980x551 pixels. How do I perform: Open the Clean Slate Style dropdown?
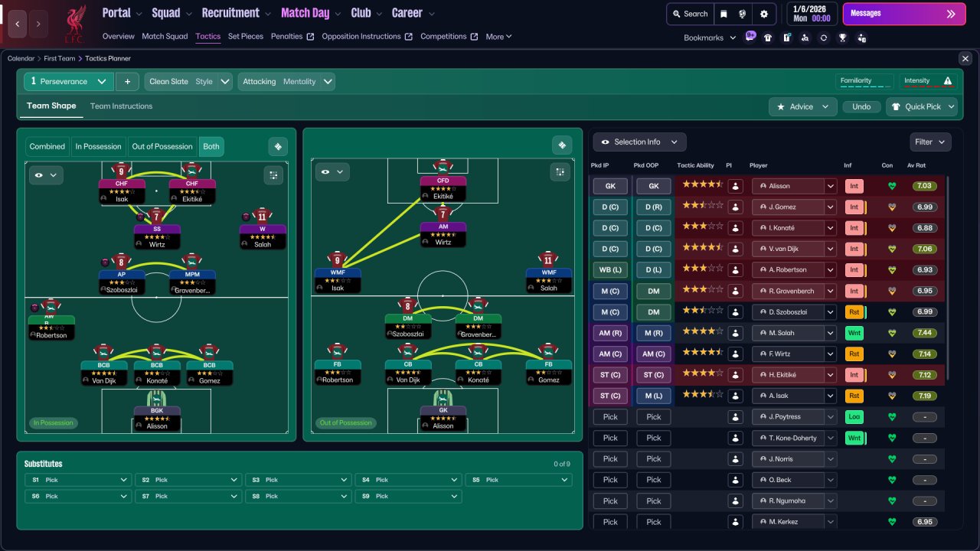[x=189, y=82]
